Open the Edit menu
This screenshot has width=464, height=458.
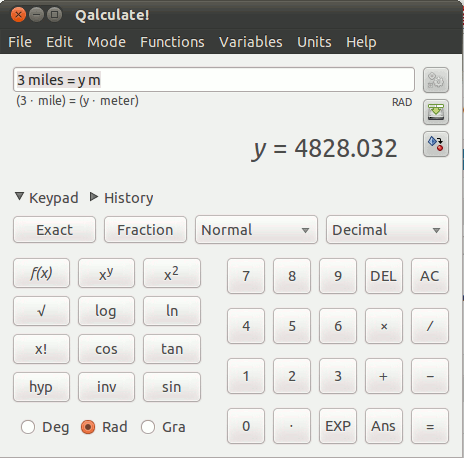[59, 42]
